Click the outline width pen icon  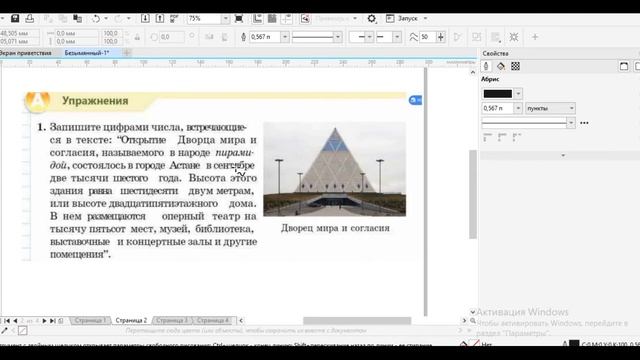click(x=243, y=37)
